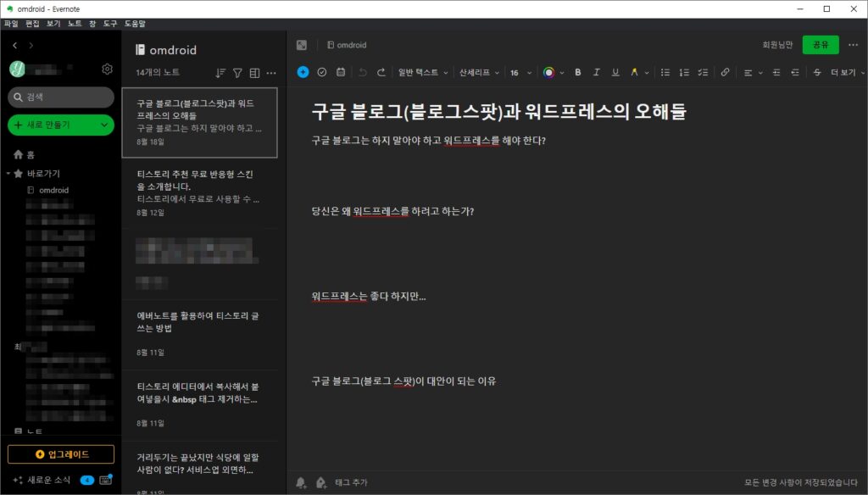Open note 티스토리 에디터에서 복사해서 붙여넣을시
The image size is (868, 495).
[x=199, y=405]
